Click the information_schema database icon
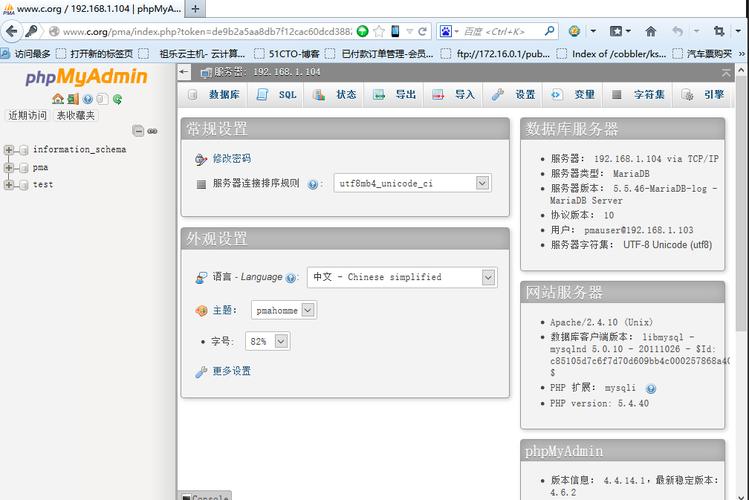749x500 pixels. (24, 150)
